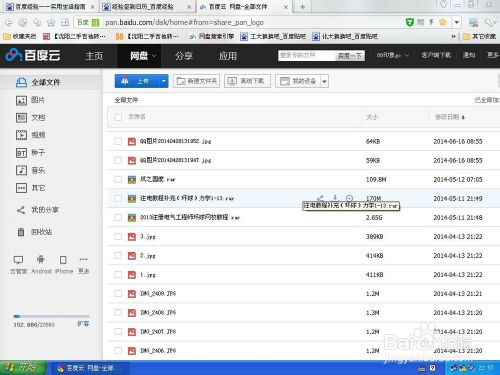Image resolution: width=500 pixels, height=375 pixels.
Task: Click the download icon on the hovered rar row
Action: pyautogui.click(x=335, y=198)
